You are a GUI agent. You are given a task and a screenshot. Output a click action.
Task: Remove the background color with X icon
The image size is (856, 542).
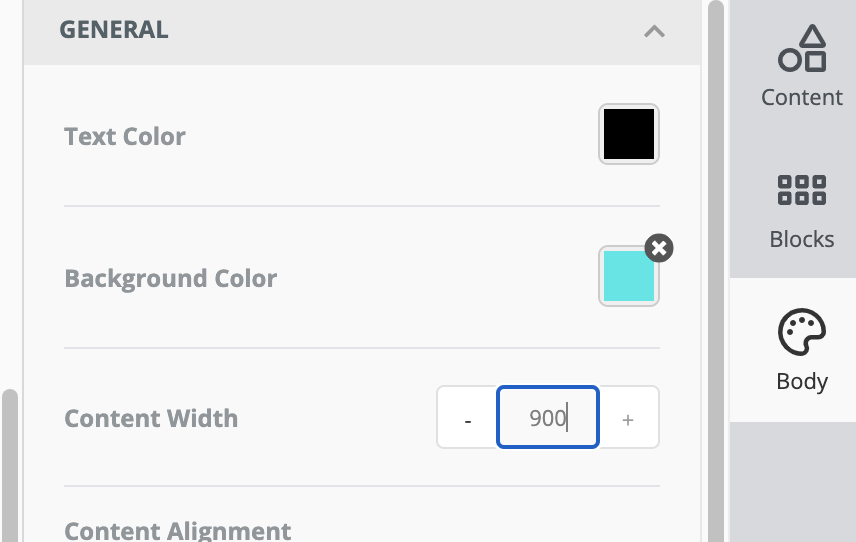tap(659, 248)
